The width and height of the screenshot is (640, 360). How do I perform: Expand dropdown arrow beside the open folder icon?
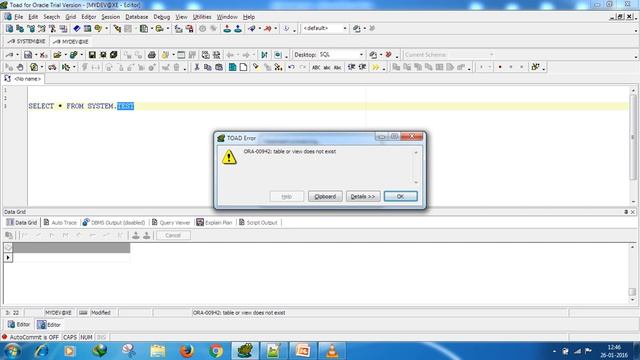tap(65, 55)
